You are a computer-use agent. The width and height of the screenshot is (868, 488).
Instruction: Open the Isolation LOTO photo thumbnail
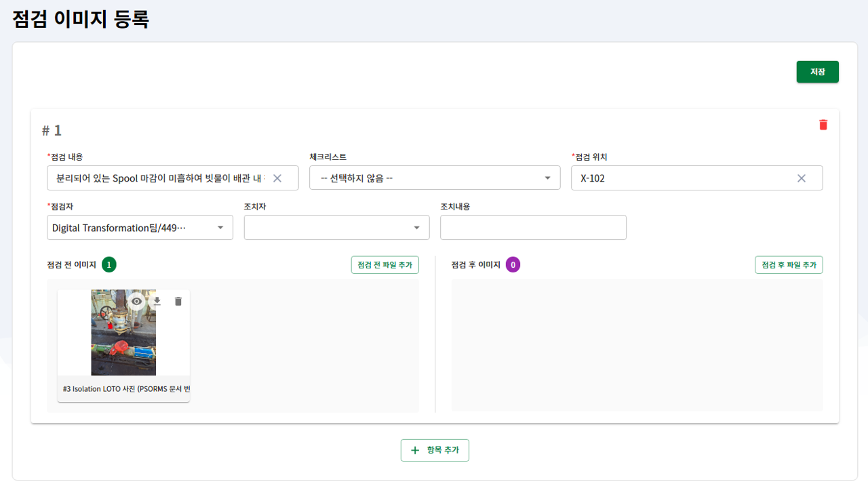pyautogui.click(x=123, y=342)
